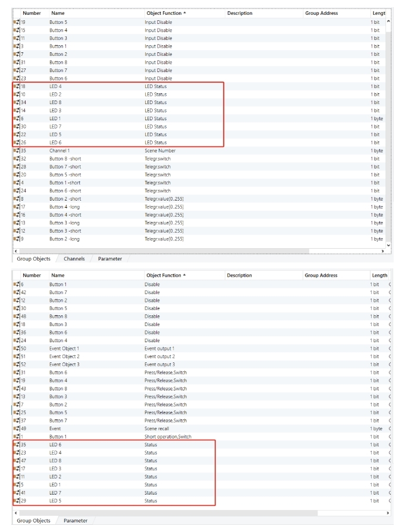Viewport: 402px width, 532px height.
Task: Click the scroll-down arrow of upper table scrollbar
Action: coord(389,245)
